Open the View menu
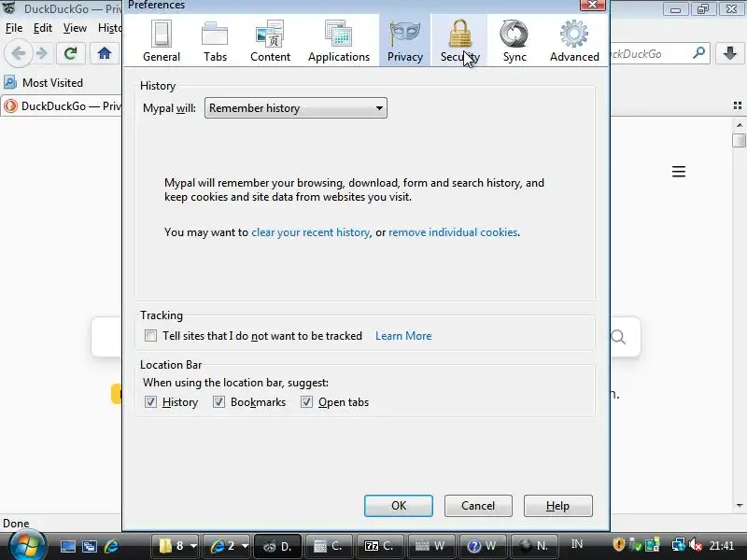Image resolution: width=747 pixels, height=560 pixels. pyautogui.click(x=75, y=28)
